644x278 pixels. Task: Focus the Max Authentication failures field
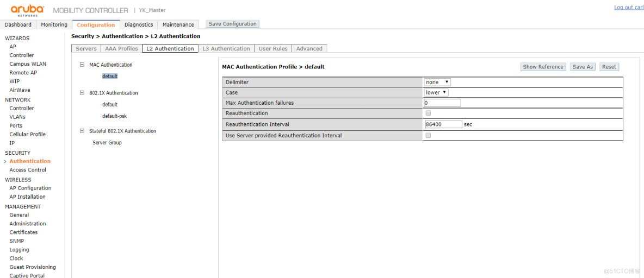pyautogui.click(x=442, y=103)
